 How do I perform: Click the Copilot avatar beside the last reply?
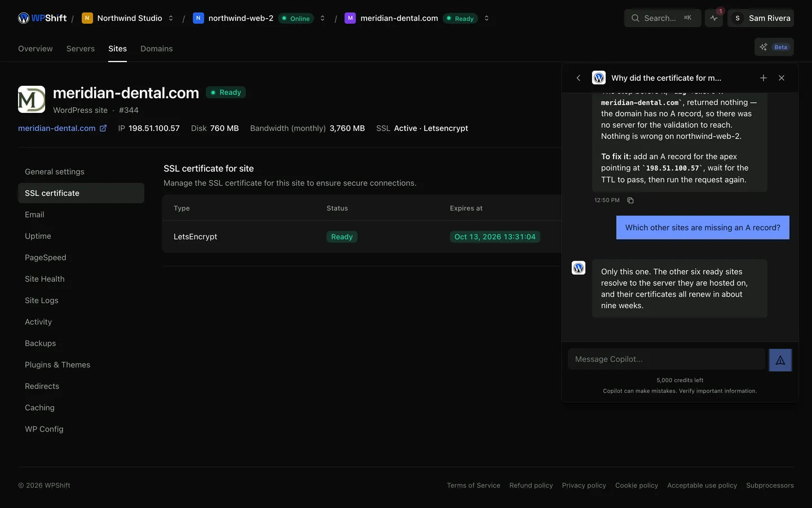[579, 268]
